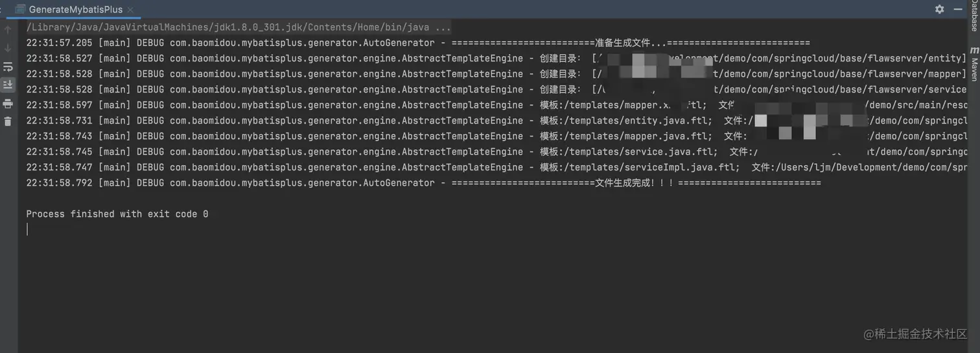Toggle Scroll to End in console

click(x=8, y=84)
